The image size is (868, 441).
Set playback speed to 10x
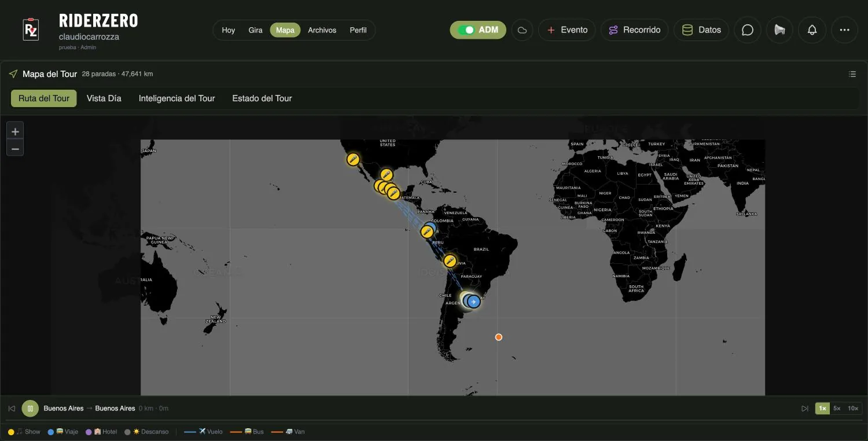pos(853,409)
